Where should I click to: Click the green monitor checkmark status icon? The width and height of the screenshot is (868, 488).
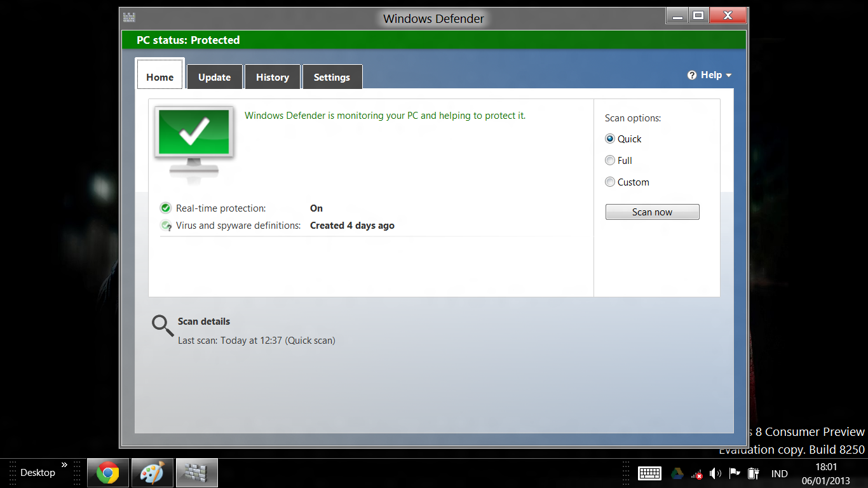tap(194, 142)
